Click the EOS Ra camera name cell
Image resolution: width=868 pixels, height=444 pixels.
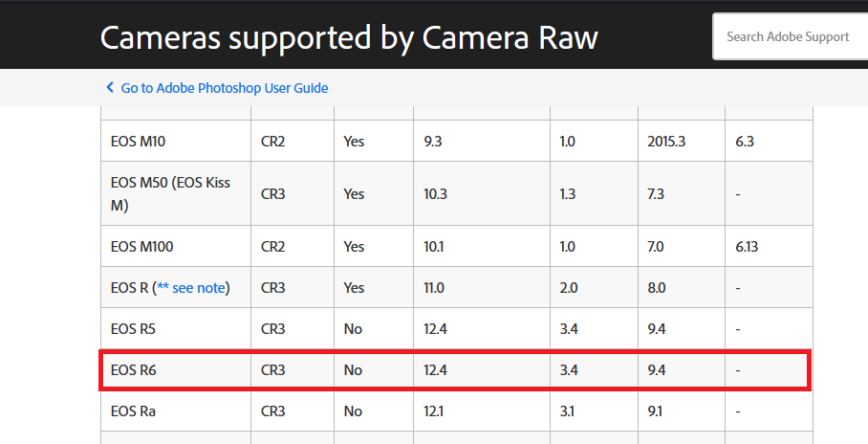click(134, 411)
